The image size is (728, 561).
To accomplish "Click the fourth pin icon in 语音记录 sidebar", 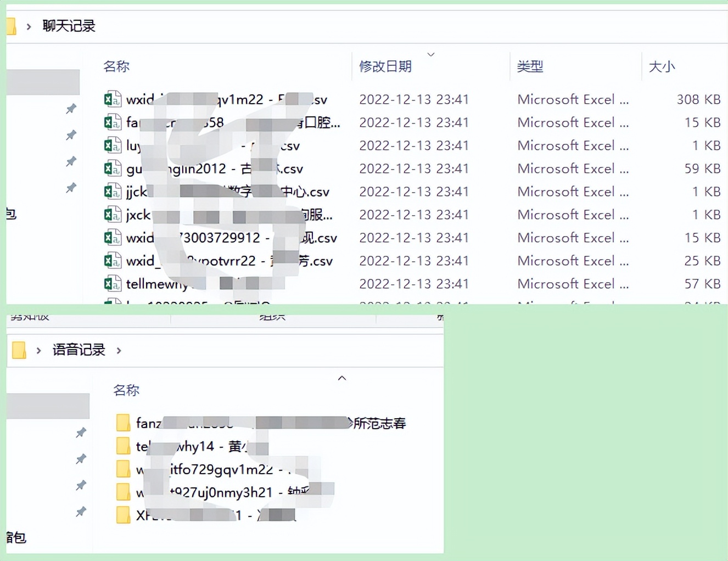I will [x=81, y=512].
